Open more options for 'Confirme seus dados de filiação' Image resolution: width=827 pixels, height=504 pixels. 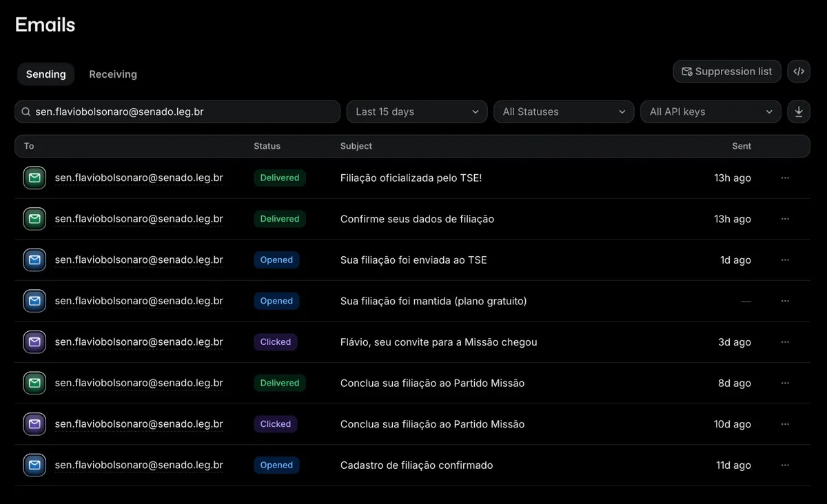point(785,219)
